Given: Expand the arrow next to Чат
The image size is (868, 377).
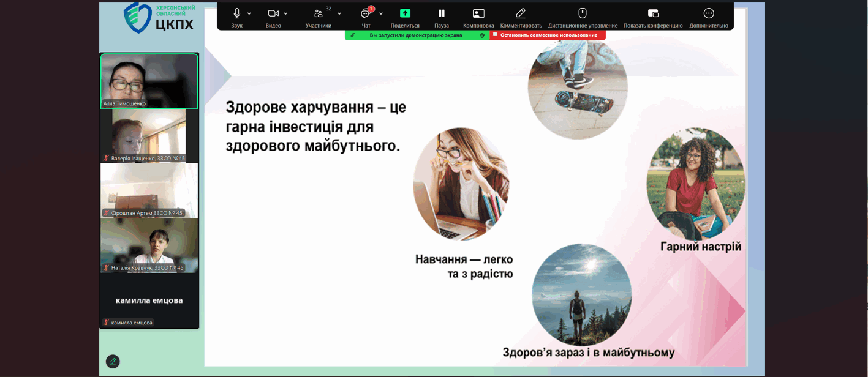Looking at the screenshot, I should tap(381, 13).
